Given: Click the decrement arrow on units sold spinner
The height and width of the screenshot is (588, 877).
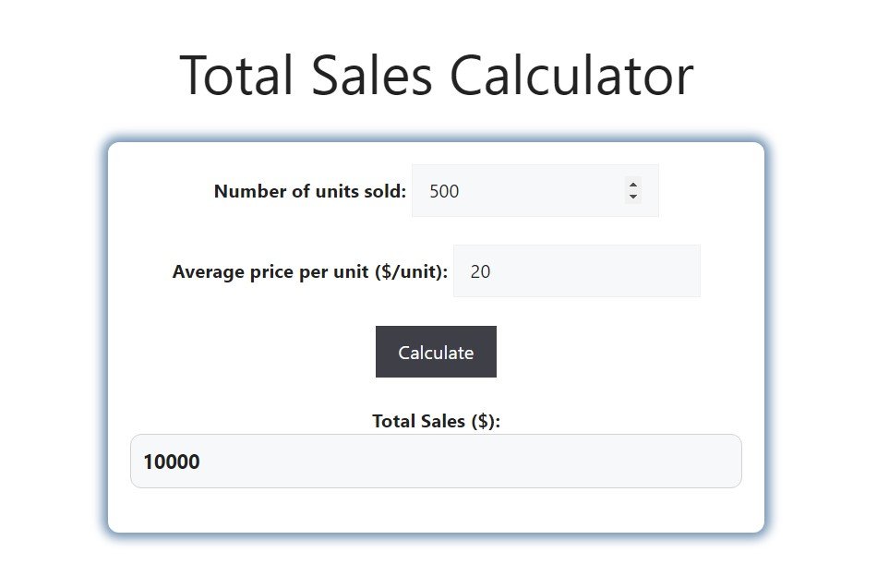Looking at the screenshot, I should pyautogui.click(x=632, y=196).
